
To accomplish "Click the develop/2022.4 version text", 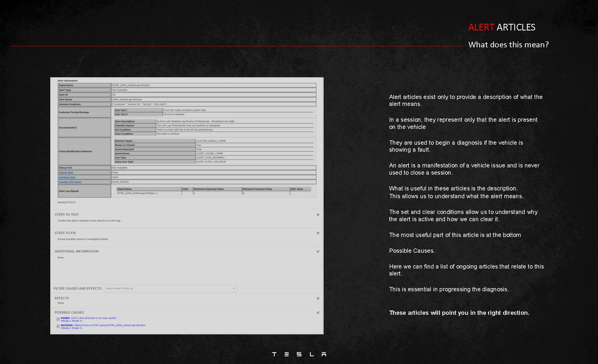I will click(x=66, y=202).
